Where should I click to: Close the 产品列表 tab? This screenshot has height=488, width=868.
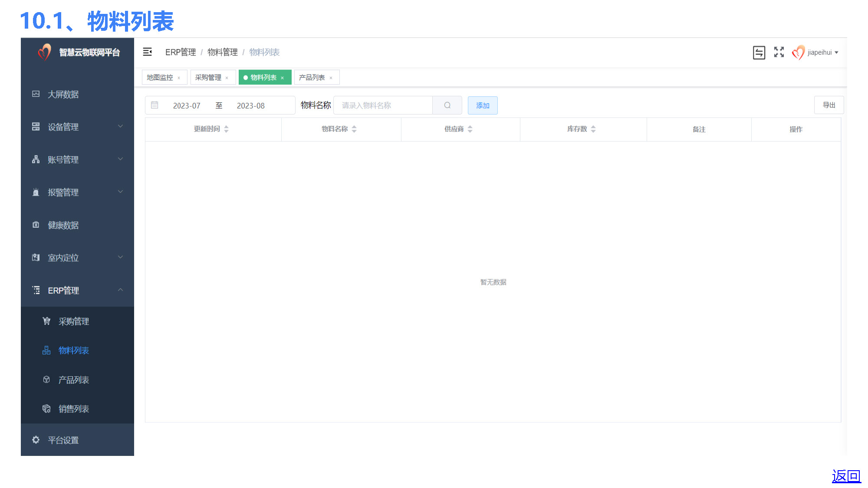331,78
